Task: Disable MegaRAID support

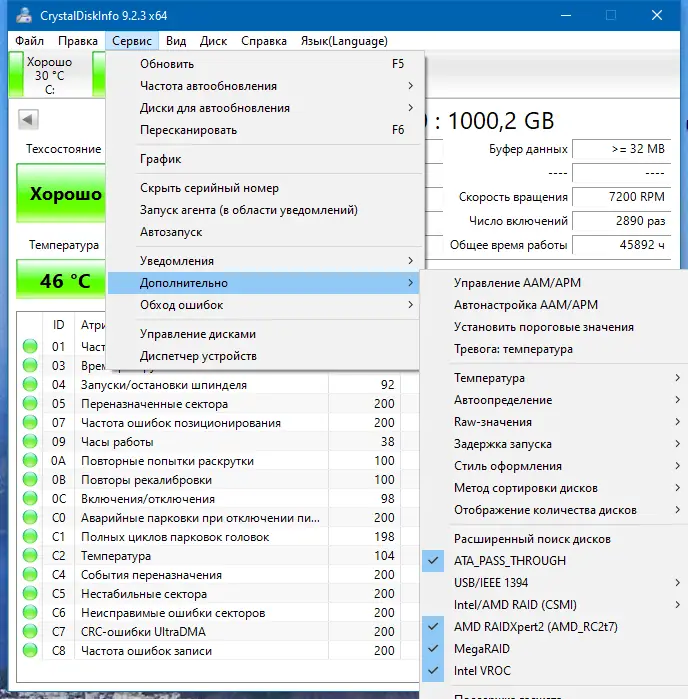Action: [553, 649]
